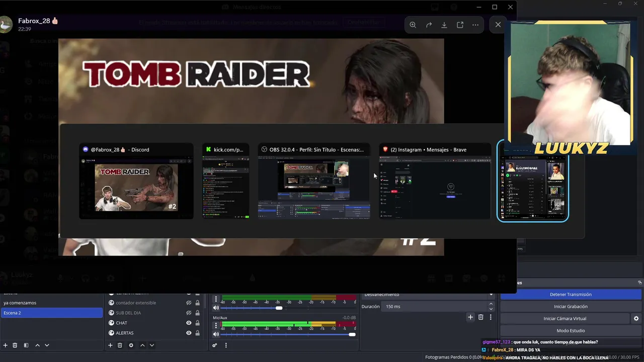
Task: Open the image viewer more options menu
Action: (x=475, y=25)
